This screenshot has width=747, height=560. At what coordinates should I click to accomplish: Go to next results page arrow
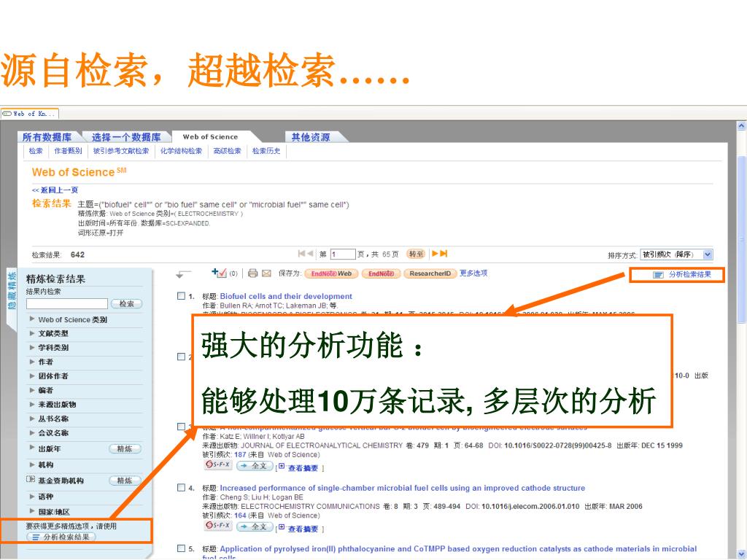435,254
